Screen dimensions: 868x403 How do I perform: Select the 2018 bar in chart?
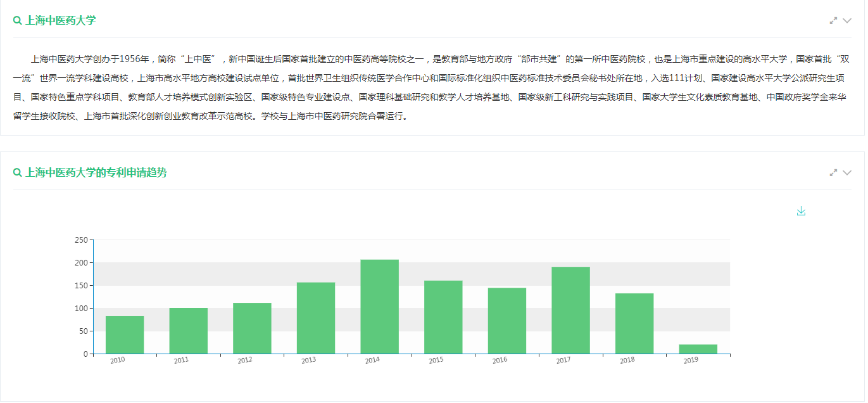click(634, 323)
